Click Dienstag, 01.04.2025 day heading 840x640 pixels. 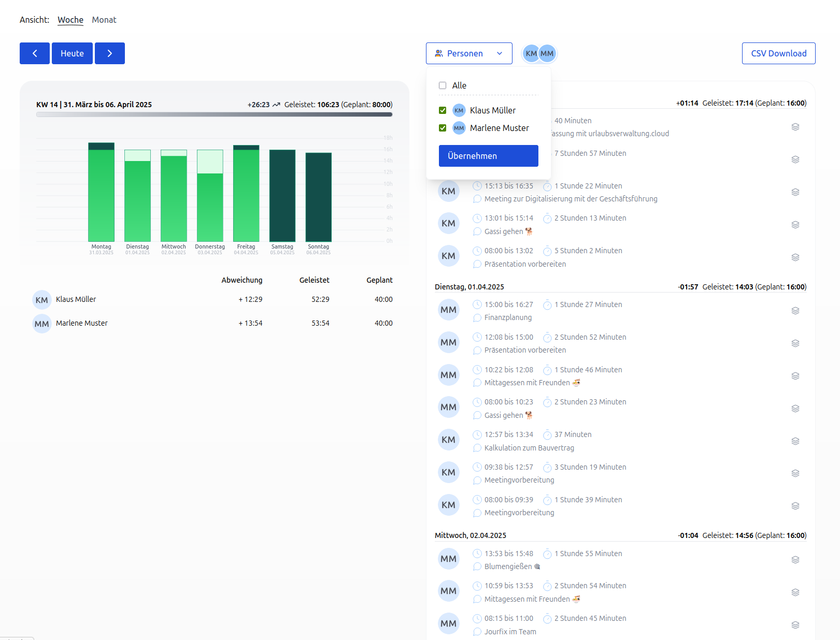(x=469, y=287)
